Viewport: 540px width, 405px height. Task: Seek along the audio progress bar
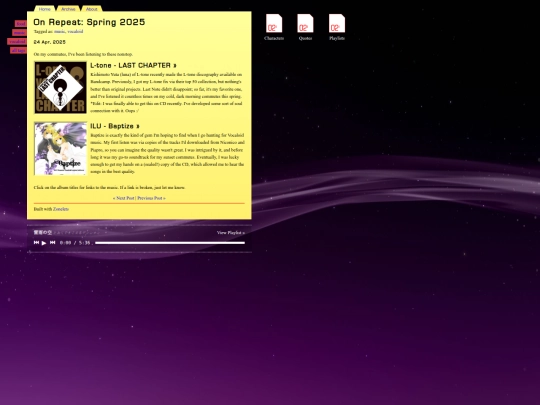(x=170, y=243)
